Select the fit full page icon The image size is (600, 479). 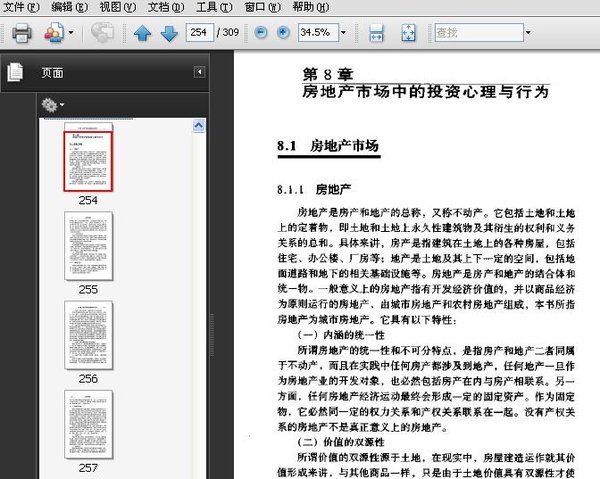[408, 33]
